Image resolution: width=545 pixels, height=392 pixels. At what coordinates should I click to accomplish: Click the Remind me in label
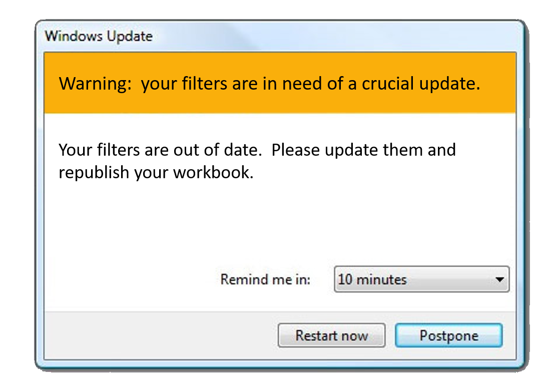265,279
